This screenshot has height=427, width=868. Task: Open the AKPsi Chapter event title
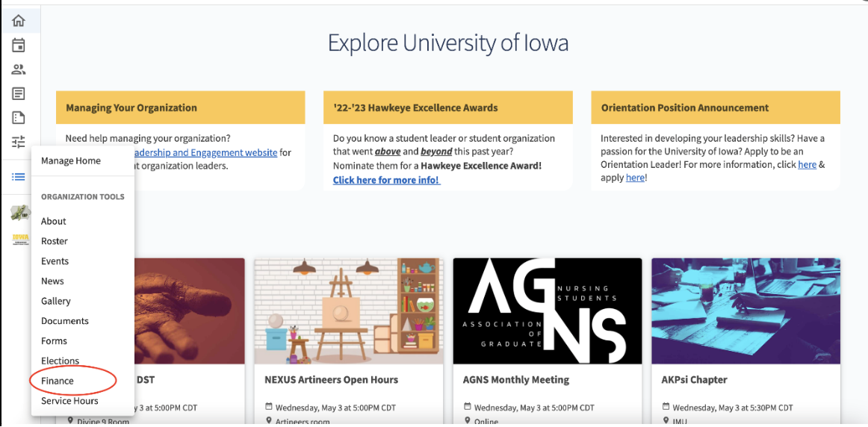click(694, 380)
